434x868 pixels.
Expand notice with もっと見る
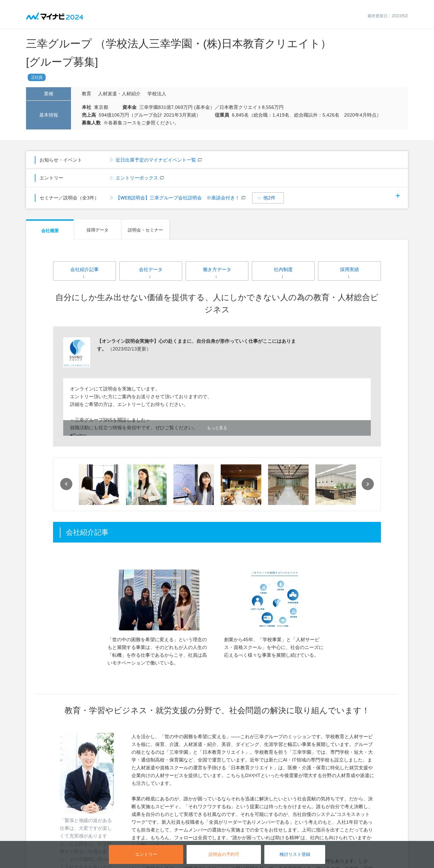click(217, 428)
